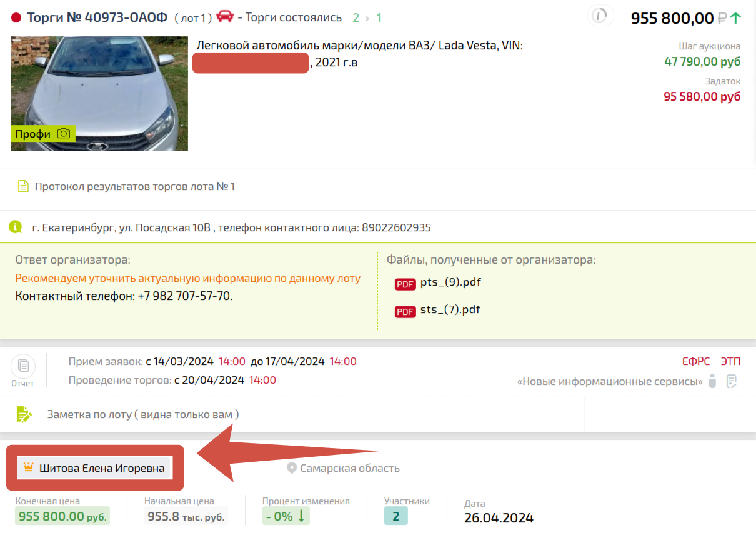
Task: Click the red car category icon
Action: pyautogui.click(x=225, y=17)
